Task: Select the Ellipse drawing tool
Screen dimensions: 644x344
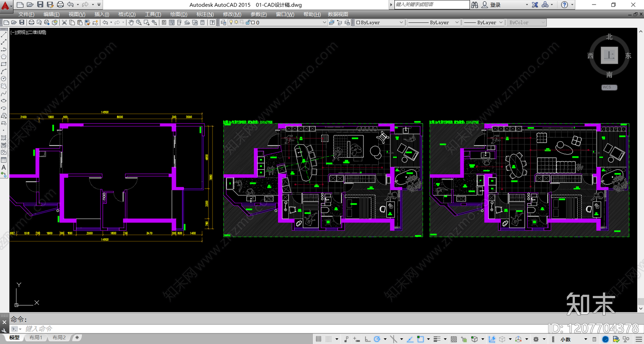Action: coord(4,101)
